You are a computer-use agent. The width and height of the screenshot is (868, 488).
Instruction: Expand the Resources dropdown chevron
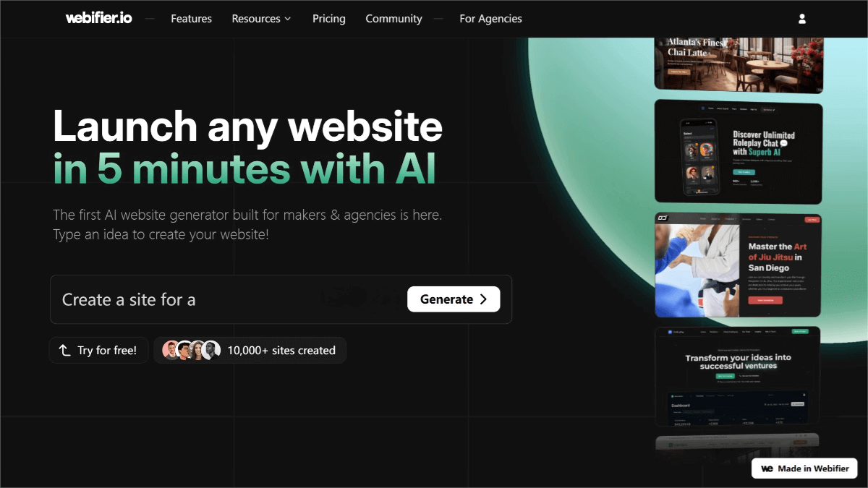[288, 19]
